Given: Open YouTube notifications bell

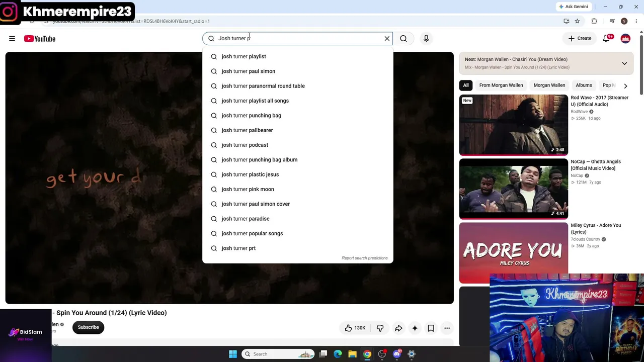Looking at the screenshot, I should (606, 38).
